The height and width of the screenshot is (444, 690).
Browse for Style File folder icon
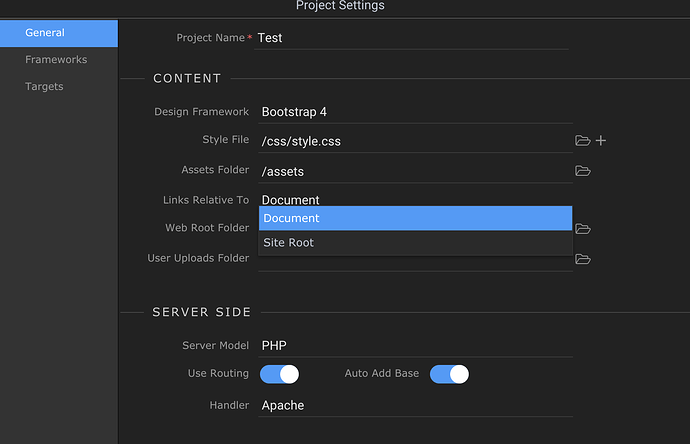click(583, 141)
